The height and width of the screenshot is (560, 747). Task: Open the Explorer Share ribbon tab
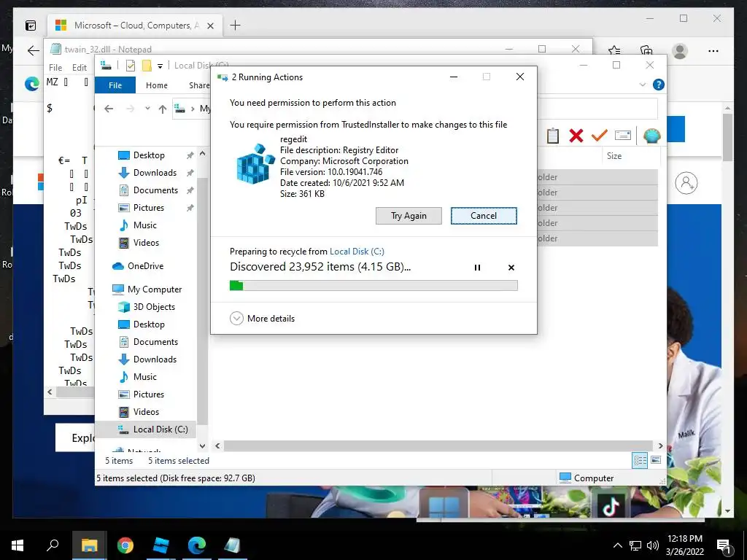point(198,85)
